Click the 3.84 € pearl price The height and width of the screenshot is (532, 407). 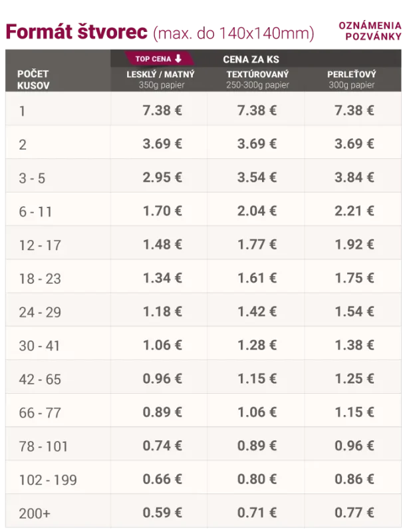pos(354,177)
